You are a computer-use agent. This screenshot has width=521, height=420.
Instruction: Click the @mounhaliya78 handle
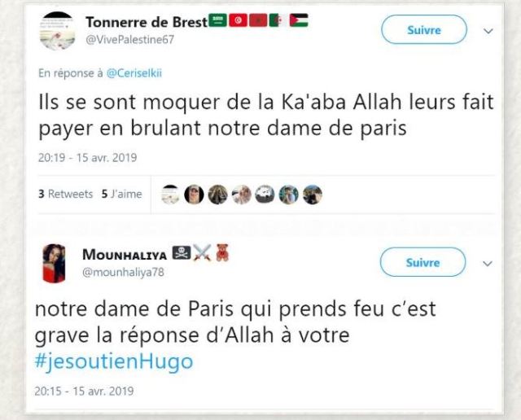pos(123,272)
